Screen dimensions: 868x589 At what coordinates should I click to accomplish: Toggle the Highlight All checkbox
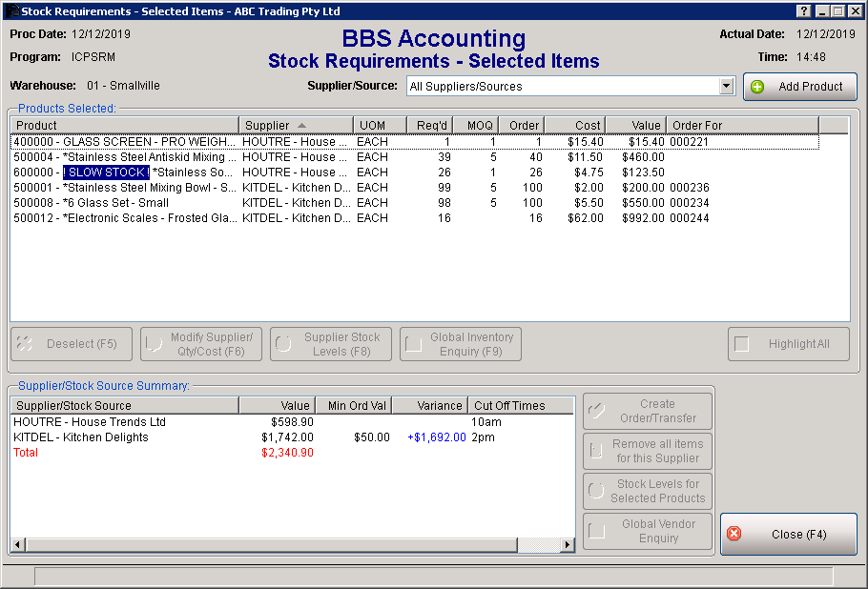742,344
